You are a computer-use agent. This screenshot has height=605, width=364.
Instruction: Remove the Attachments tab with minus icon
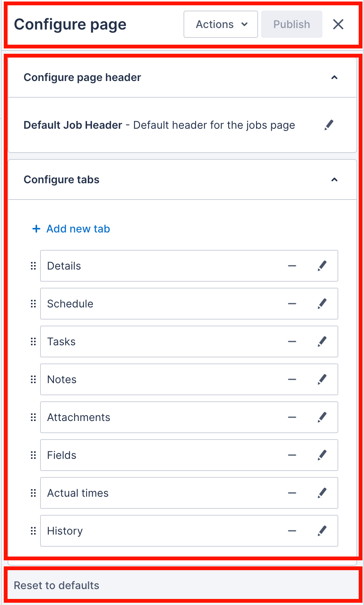tap(292, 417)
